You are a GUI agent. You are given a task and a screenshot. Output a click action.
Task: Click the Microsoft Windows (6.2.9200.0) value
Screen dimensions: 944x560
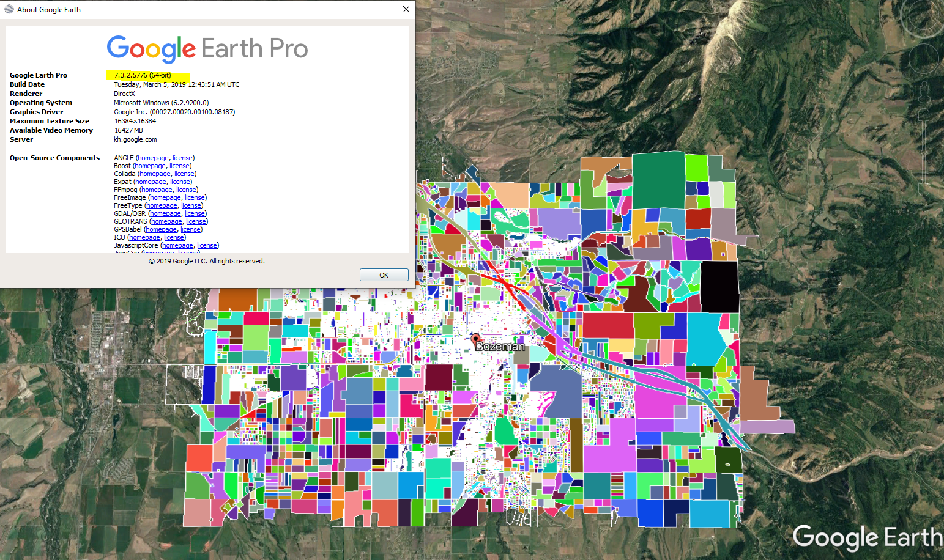pos(162,103)
